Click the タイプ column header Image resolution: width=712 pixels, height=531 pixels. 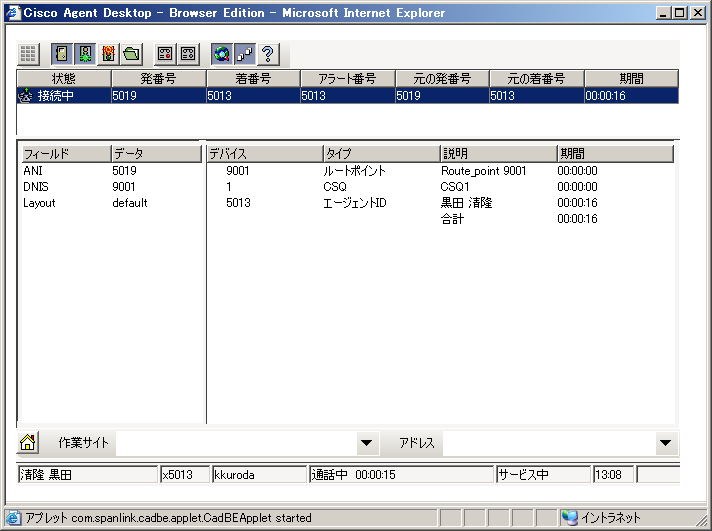382,154
